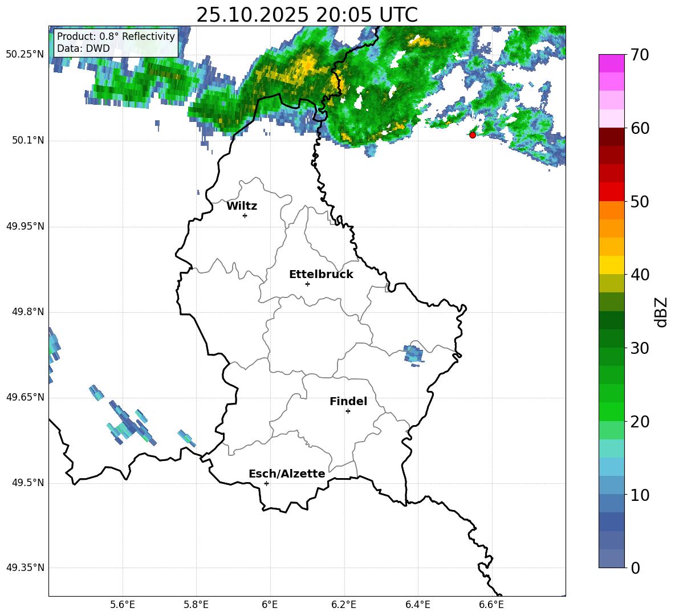Click the colorbar value 60

coord(640,128)
